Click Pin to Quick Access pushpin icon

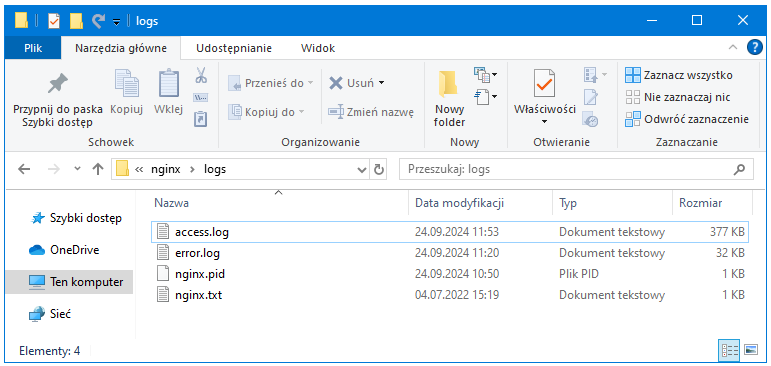tap(58, 84)
